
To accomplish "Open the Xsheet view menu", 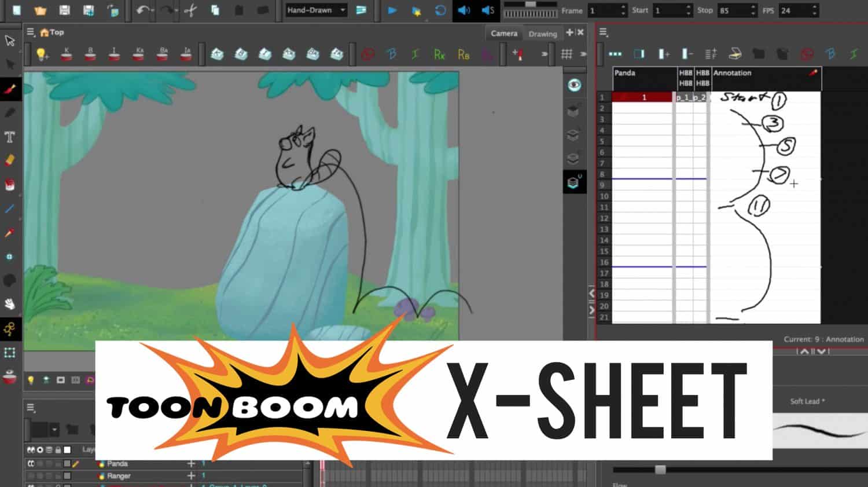I will click(x=603, y=32).
